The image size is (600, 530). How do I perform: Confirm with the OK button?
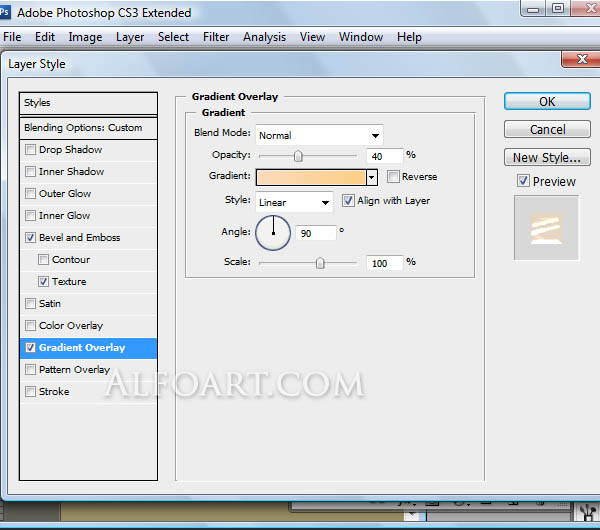point(547,101)
